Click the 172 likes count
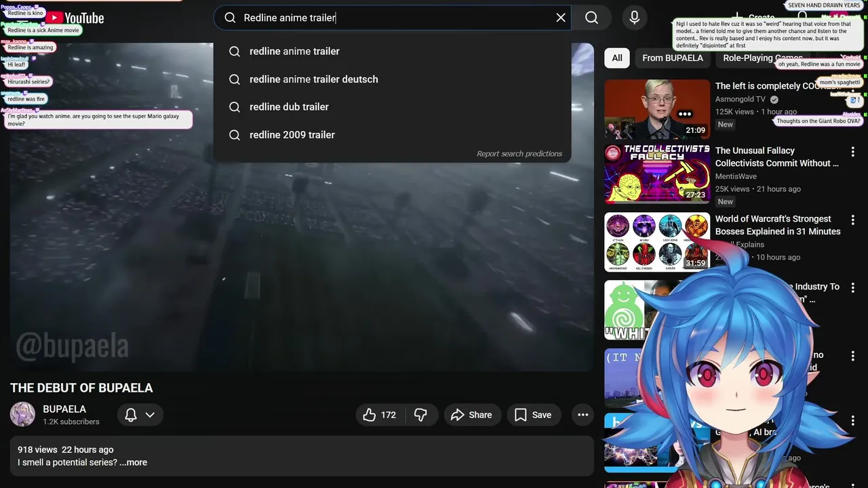The image size is (868, 488). (x=389, y=415)
